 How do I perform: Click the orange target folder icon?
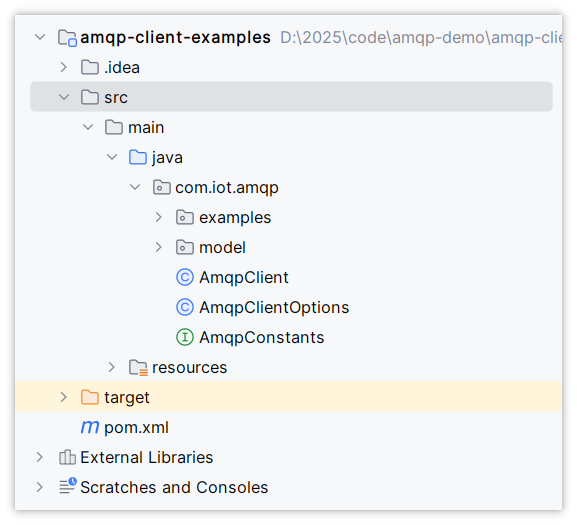(90, 397)
